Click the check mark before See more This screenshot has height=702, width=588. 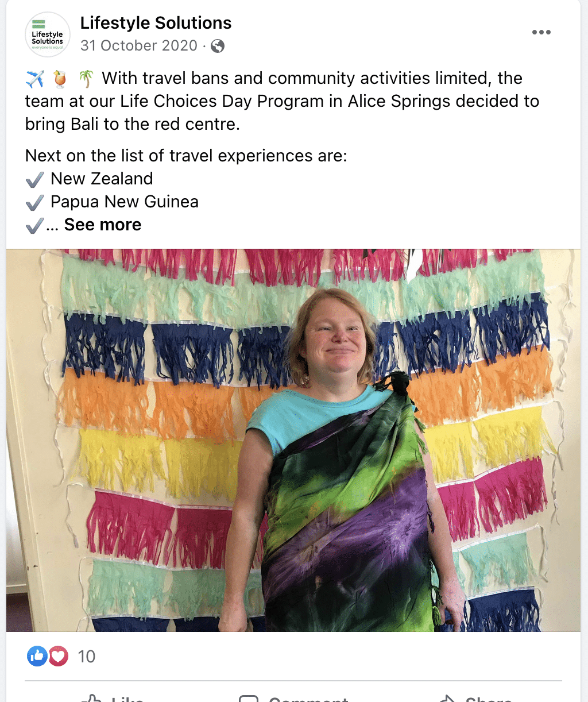[35, 225]
